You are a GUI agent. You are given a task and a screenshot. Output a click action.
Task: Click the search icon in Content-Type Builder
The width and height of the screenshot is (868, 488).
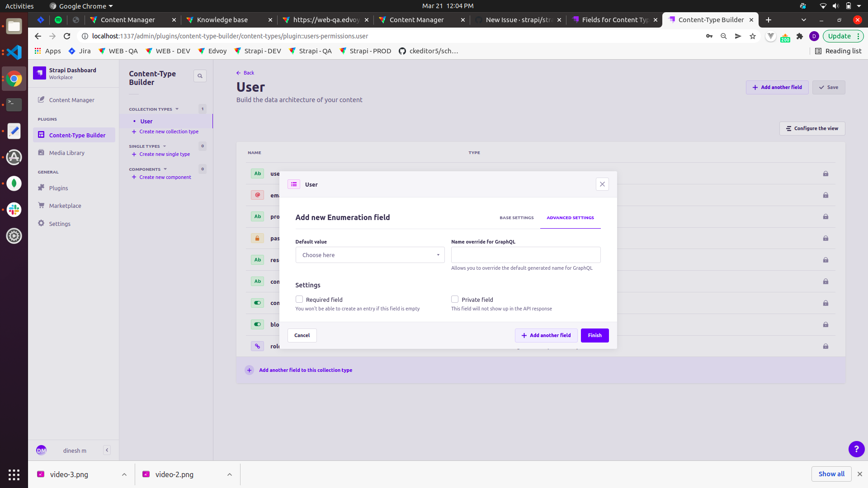(x=200, y=76)
